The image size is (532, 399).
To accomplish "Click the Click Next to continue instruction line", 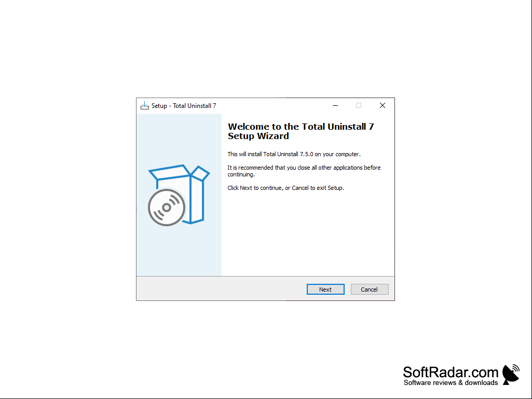I will (x=285, y=188).
